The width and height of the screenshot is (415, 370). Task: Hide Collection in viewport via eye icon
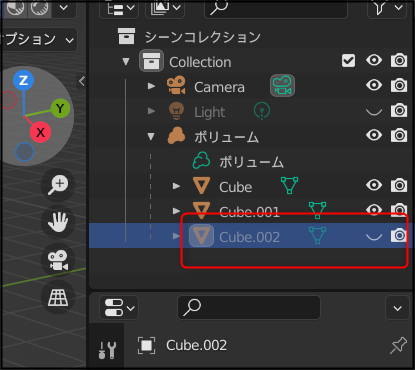coord(374,60)
